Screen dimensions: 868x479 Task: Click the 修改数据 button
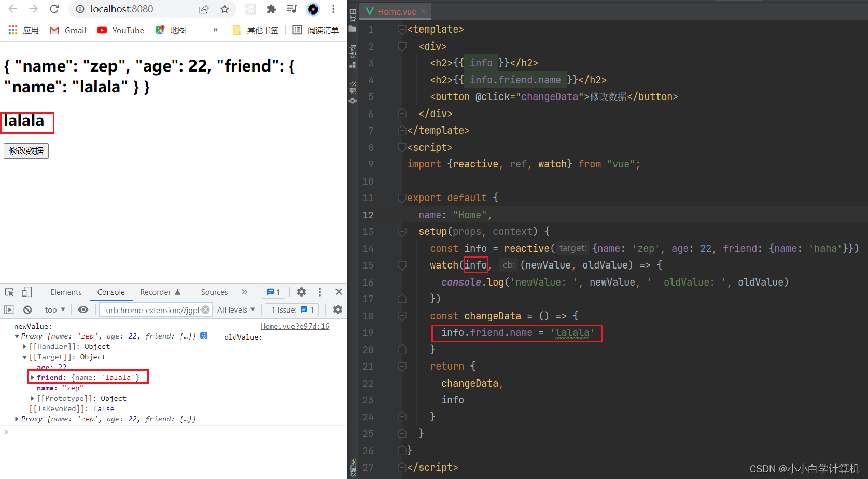pyautogui.click(x=26, y=151)
